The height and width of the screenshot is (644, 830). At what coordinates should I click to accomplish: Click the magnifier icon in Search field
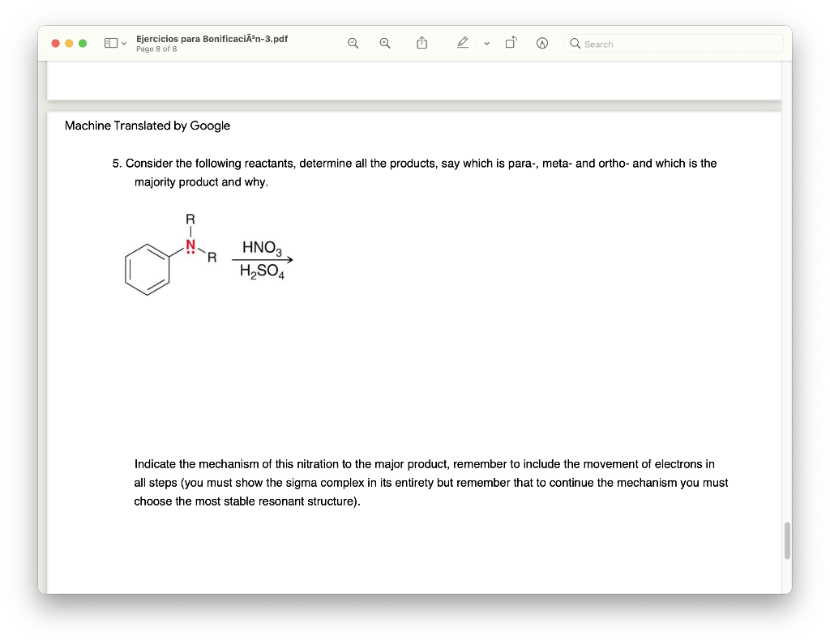coord(575,44)
